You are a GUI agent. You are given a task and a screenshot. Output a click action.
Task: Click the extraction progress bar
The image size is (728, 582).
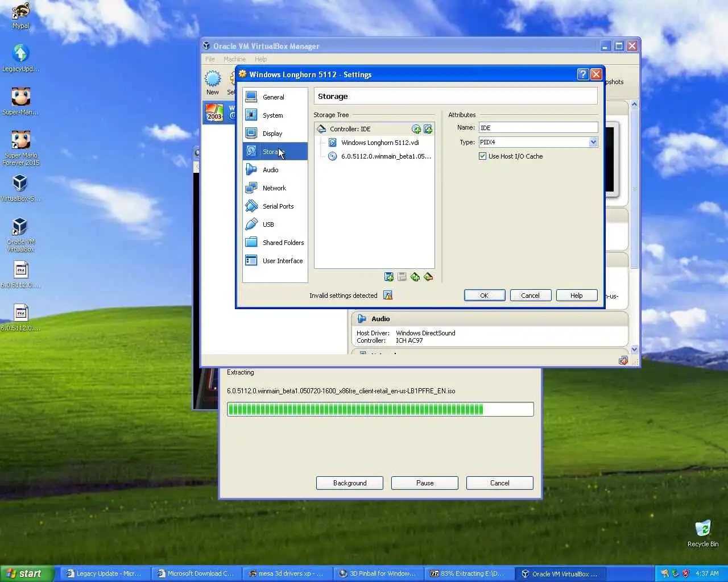(x=380, y=409)
